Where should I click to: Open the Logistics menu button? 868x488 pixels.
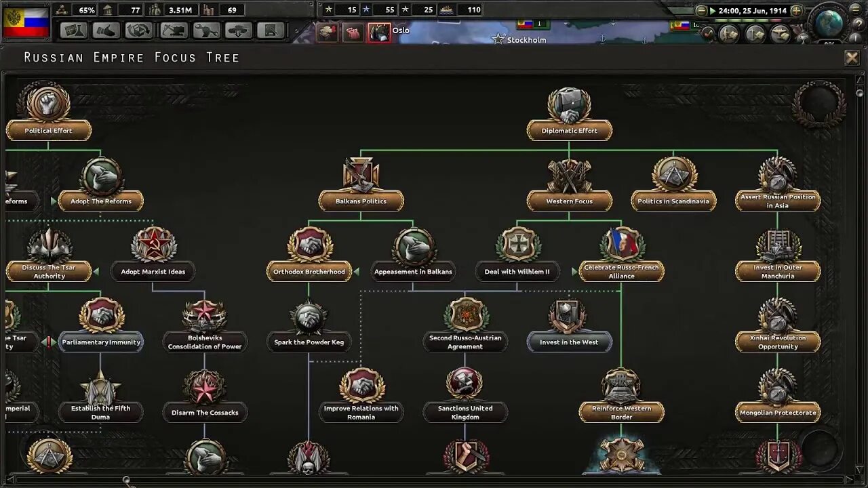[271, 30]
